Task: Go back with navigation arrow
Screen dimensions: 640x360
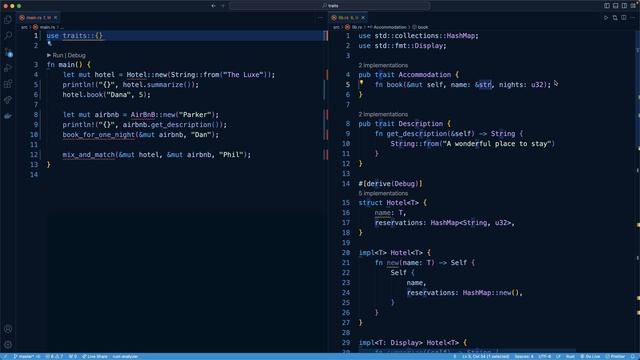Action: (213, 6)
